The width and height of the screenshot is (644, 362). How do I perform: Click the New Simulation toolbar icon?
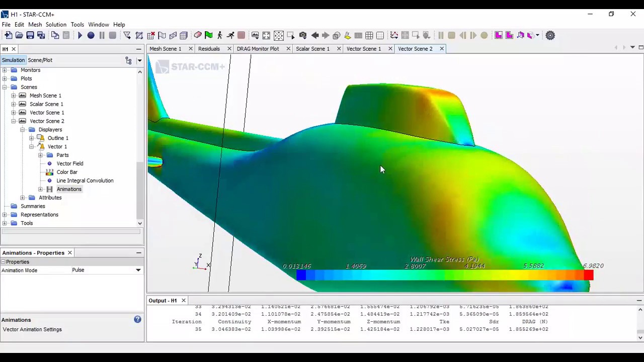8,35
